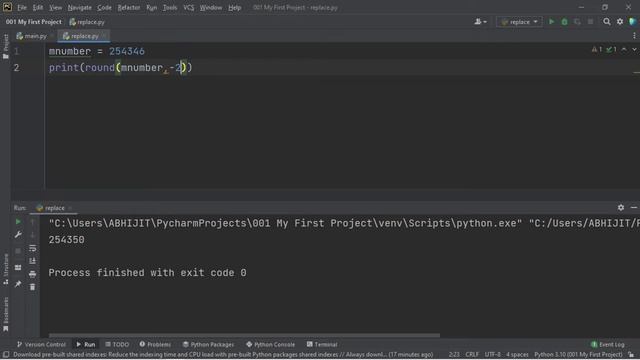Open Search Everywhere magnifier icon

607,22
